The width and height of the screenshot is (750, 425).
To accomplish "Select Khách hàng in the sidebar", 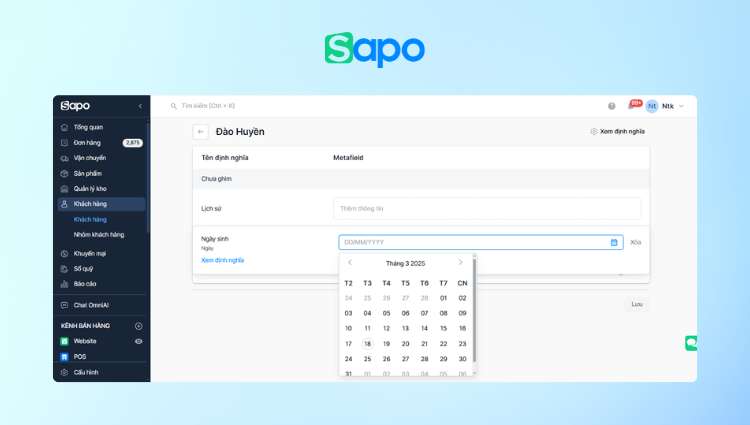I will pos(101,204).
